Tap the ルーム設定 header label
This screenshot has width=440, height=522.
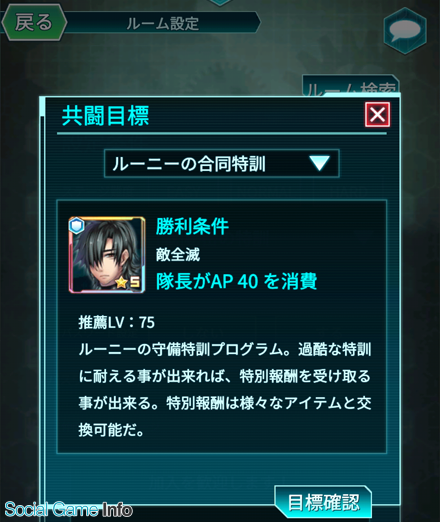pos(163,23)
